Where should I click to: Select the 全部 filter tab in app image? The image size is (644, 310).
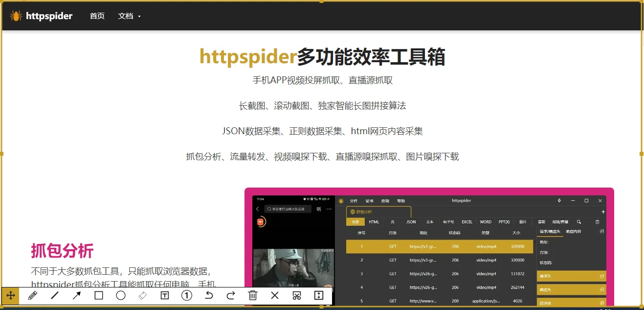(355, 222)
